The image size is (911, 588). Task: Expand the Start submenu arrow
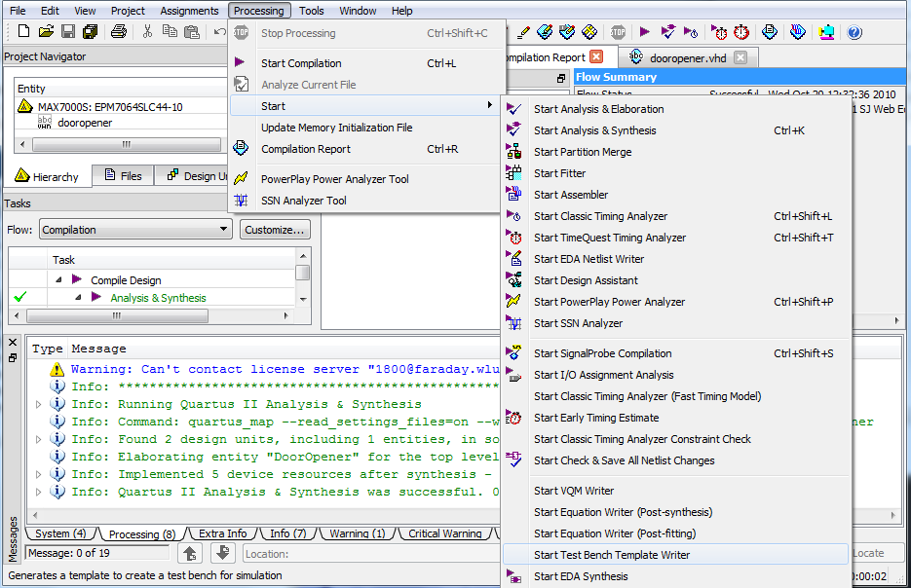tap(490, 105)
